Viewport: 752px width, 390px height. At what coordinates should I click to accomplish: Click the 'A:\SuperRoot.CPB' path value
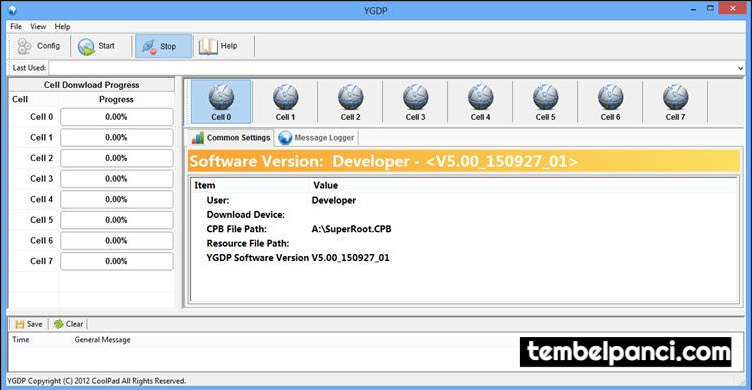(352, 229)
